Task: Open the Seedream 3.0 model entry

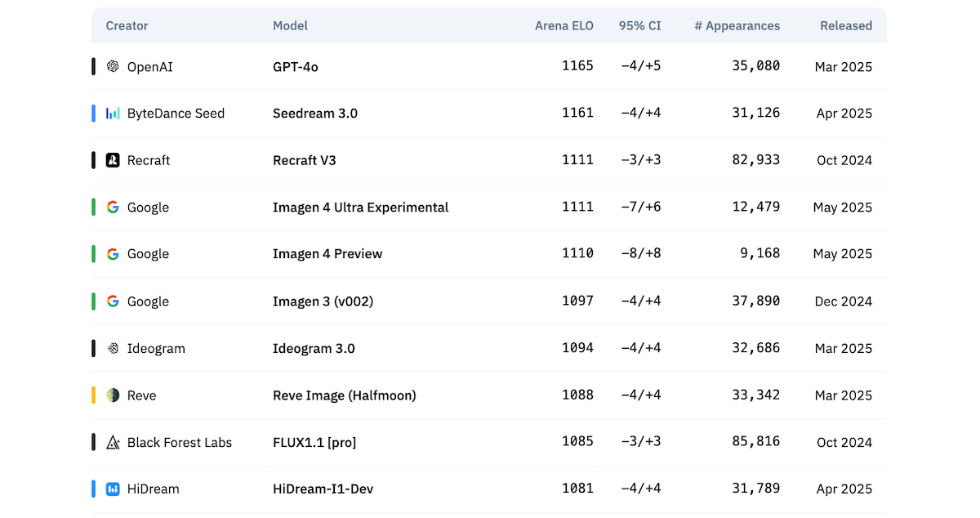Action: [x=314, y=114]
